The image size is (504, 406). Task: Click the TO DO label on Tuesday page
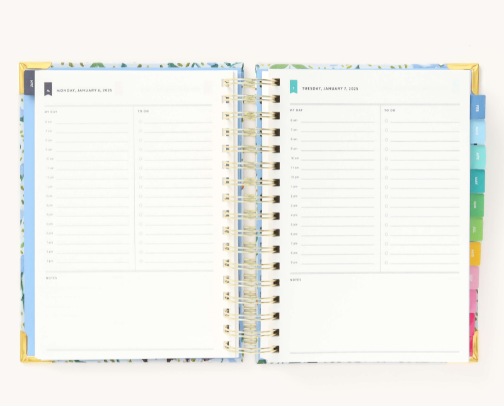(389, 110)
